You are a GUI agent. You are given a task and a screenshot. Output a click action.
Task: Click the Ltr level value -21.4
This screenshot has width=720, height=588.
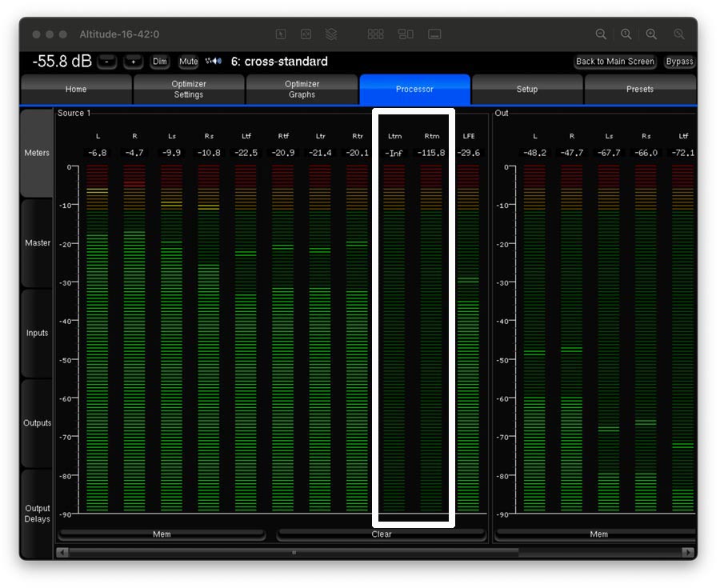point(321,153)
